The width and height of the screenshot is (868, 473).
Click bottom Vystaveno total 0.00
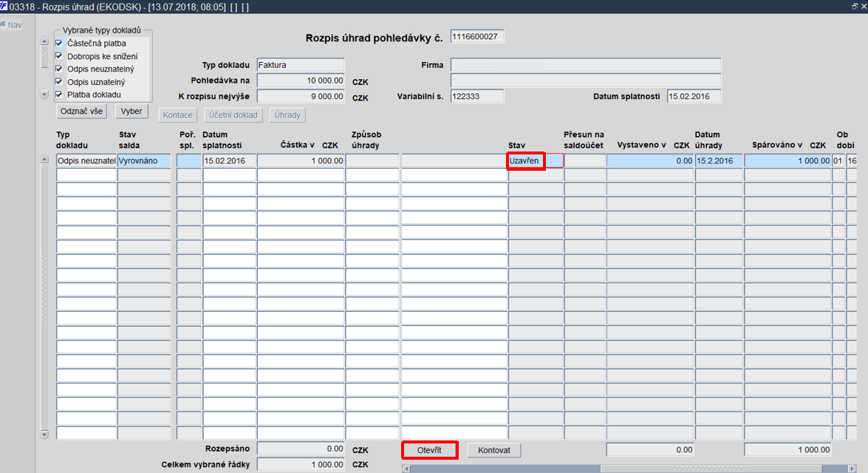tap(650, 450)
